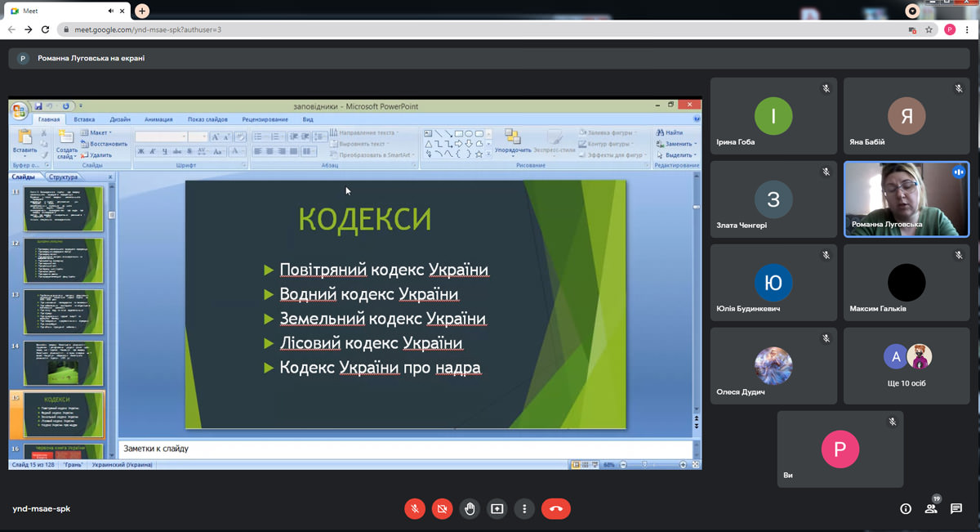Open the Макет layout dropdown
980x532 pixels.
(x=97, y=132)
